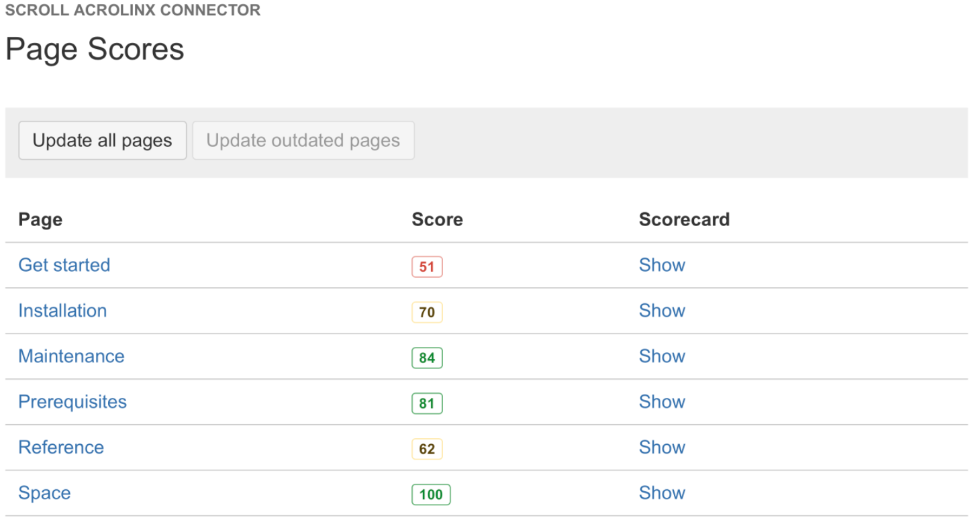Viewport: 980px width, 522px height.
Task: Click the yellow score badge 70
Action: pyautogui.click(x=427, y=312)
